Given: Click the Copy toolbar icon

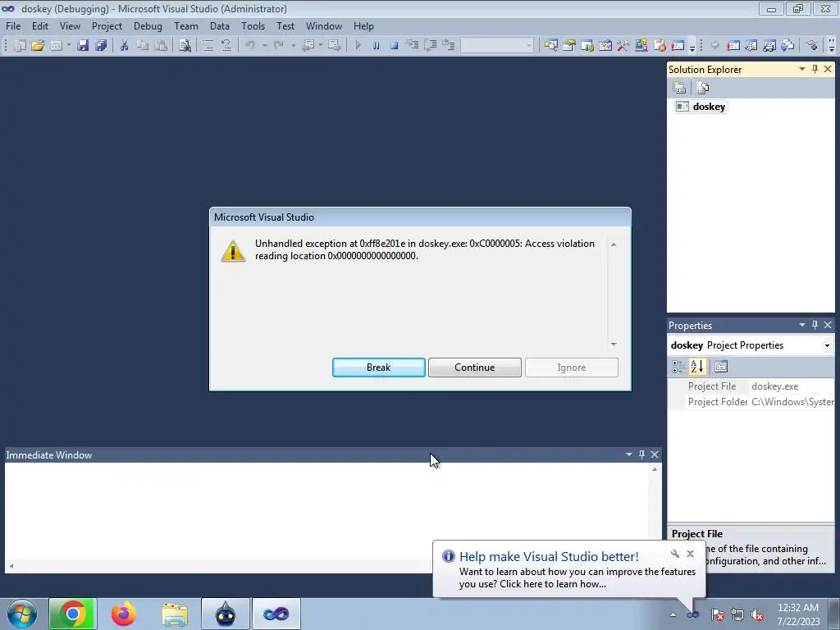Looking at the screenshot, I should [x=142, y=46].
